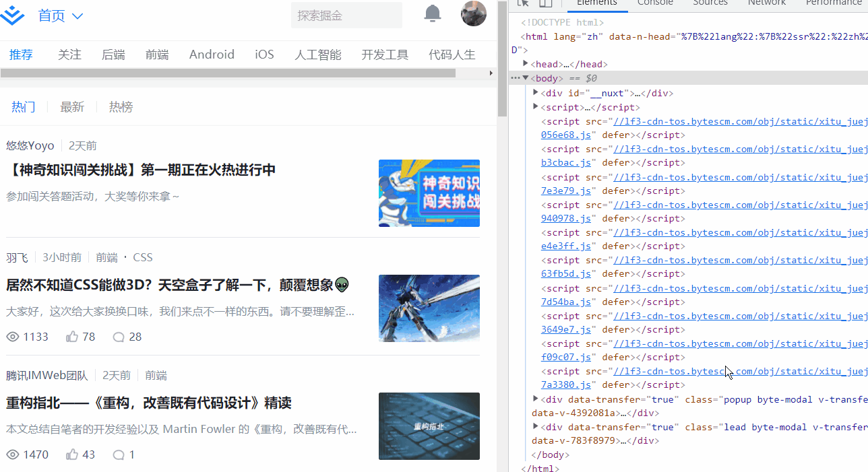Switch to 热门 sorting
Image resolution: width=868 pixels, height=472 pixels.
pos(24,106)
